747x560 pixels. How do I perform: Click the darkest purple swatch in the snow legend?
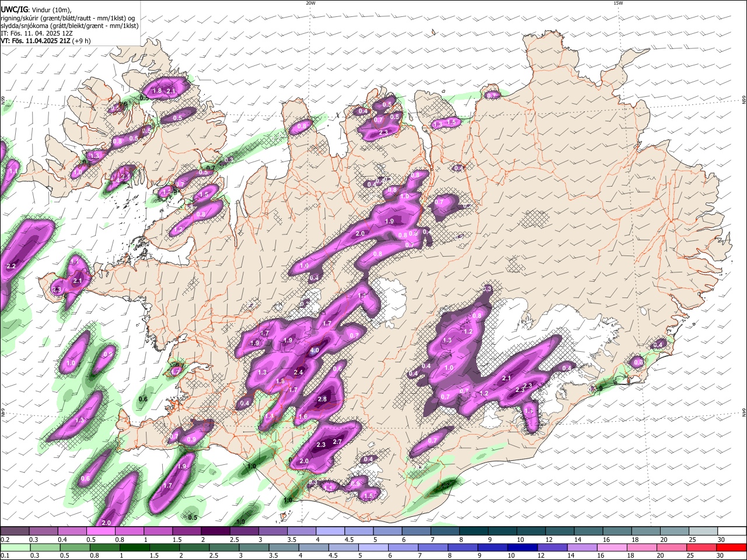pos(215,531)
